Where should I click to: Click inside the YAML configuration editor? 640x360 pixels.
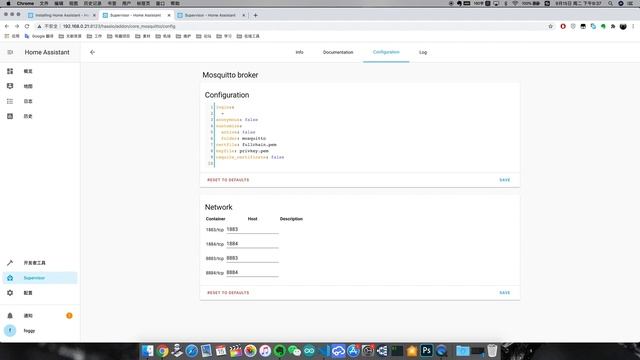[x=361, y=135]
